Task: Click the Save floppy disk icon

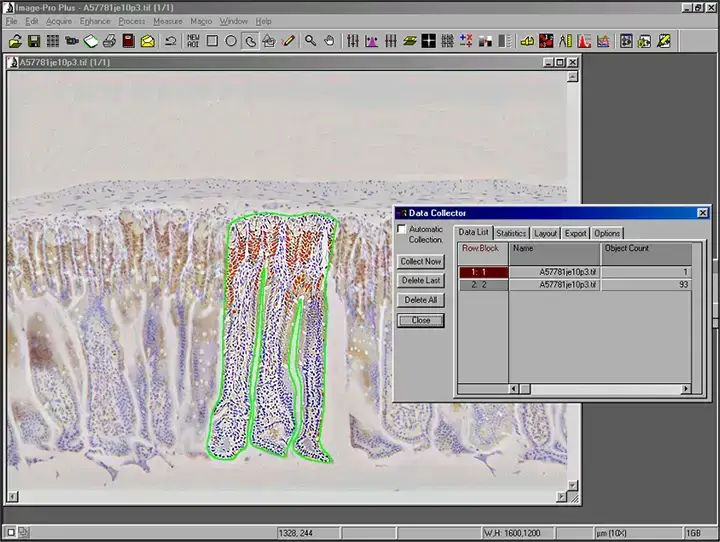Action: pyautogui.click(x=34, y=41)
